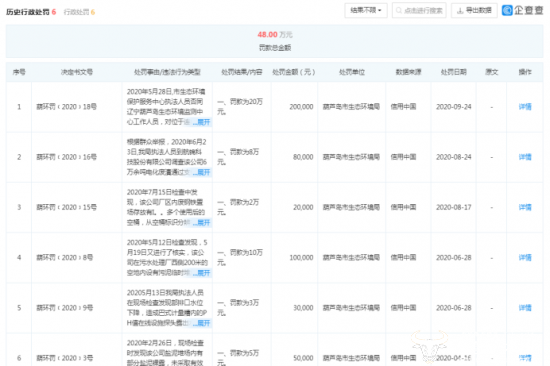
Task: Expand the row 1 violation description
Action: 202,122
